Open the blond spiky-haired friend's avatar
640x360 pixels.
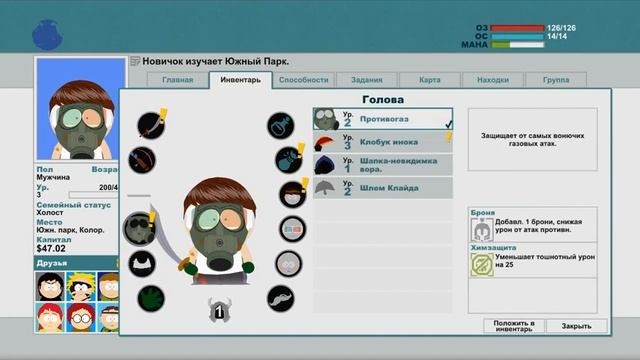click(x=81, y=287)
